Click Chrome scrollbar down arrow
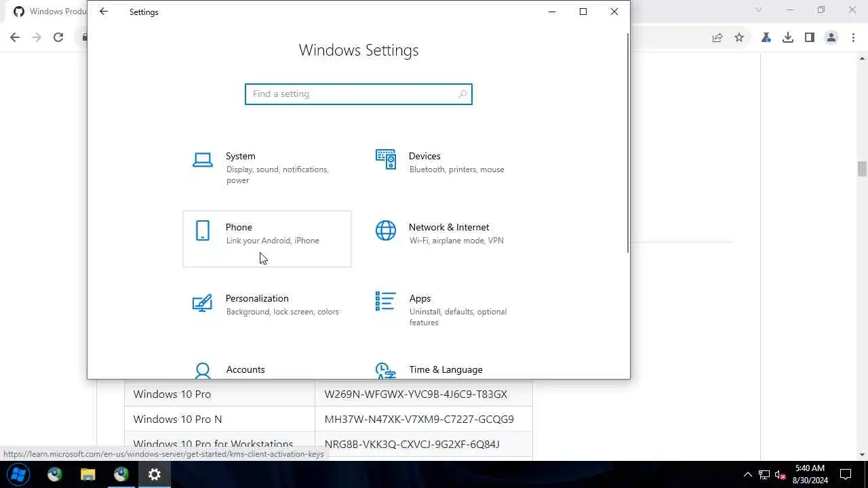868x488 pixels. (862, 455)
